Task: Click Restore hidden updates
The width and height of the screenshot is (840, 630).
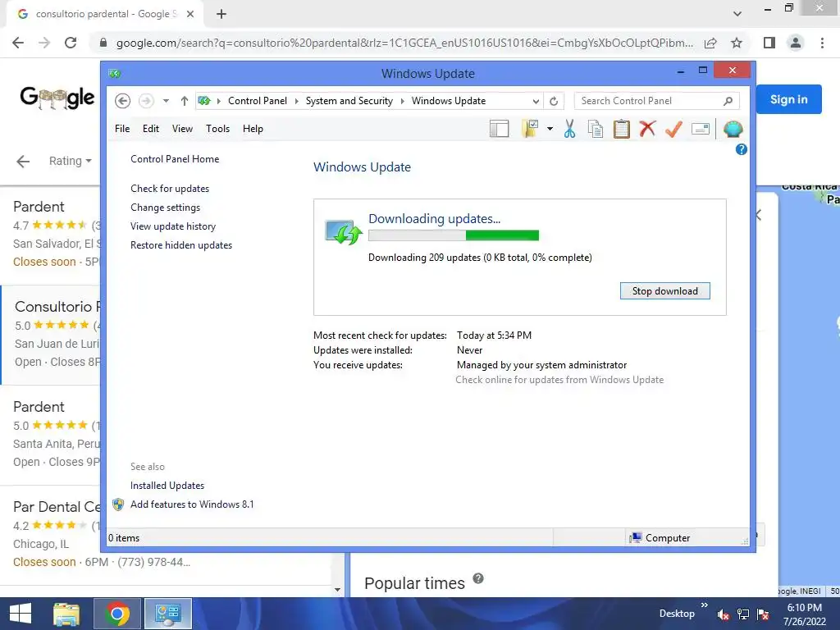Action: pyautogui.click(x=181, y=244)
